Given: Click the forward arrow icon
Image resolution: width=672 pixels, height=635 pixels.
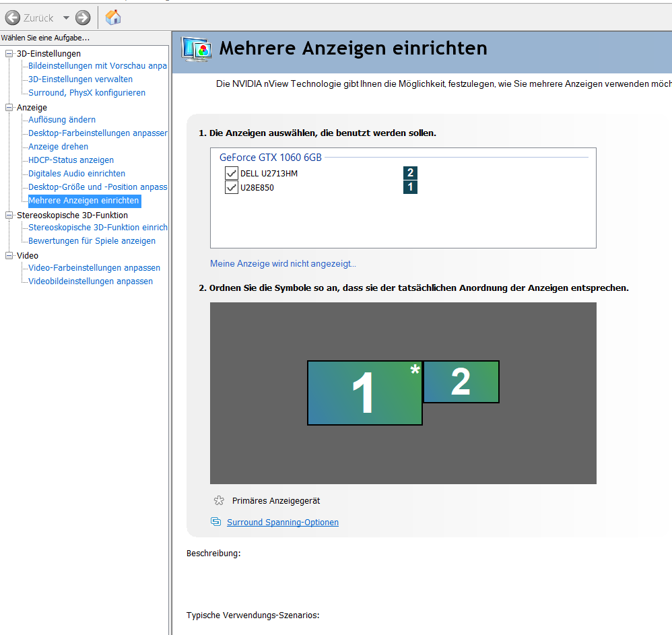Looking at the screenshot, I should [x=83, y=18].
